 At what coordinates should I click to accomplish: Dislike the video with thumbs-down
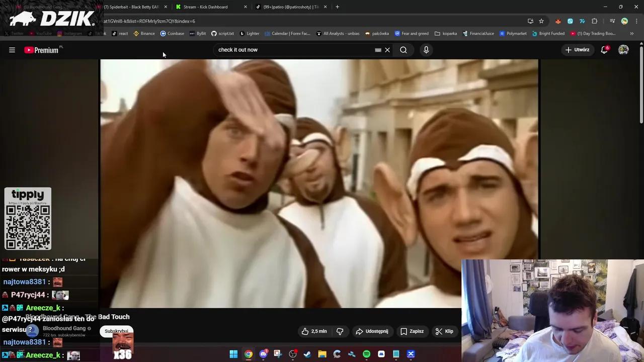point(340,331)
